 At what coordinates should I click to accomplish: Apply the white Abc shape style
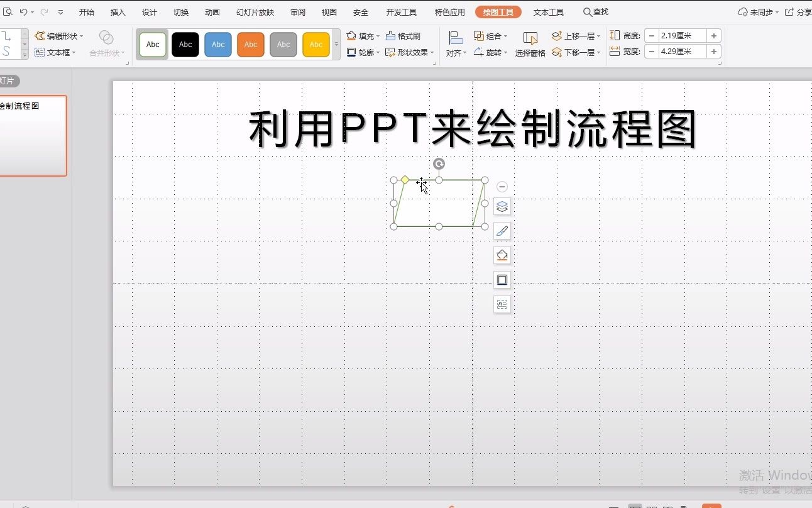(153, 45)
